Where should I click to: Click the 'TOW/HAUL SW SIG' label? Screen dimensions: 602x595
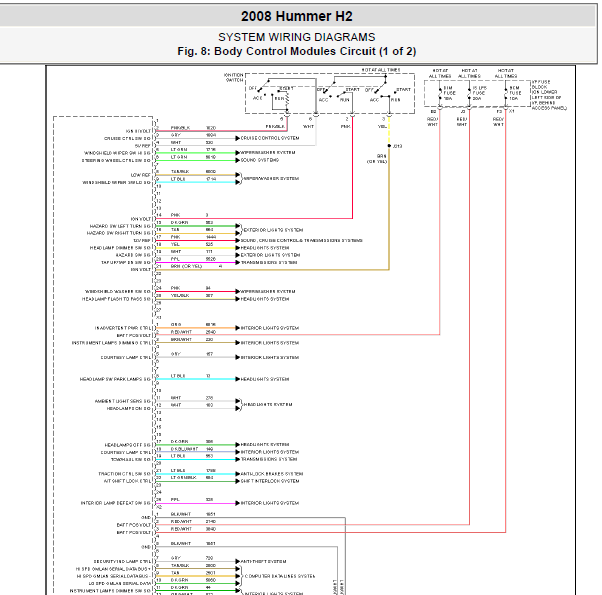point(131,459)
